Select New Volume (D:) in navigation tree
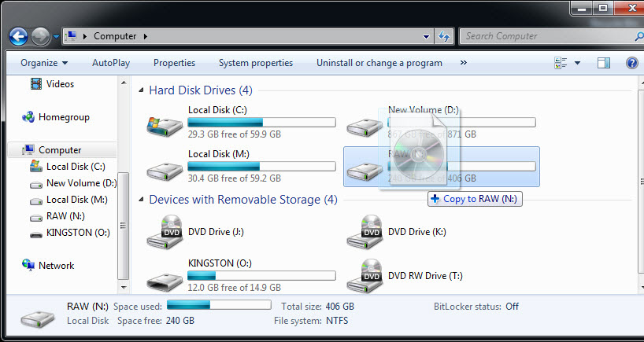This screenshot has width=644, height=342. click(x=81, y=183)
